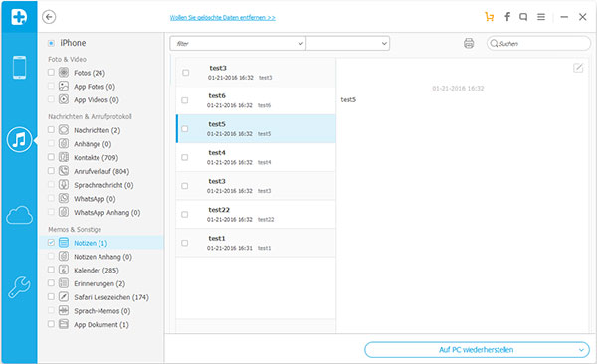Image resolution: width=597 pixels, height=364 pixels.
Task: Select the WhatsApp Anhang (0) label
Action: pos(107,213)
